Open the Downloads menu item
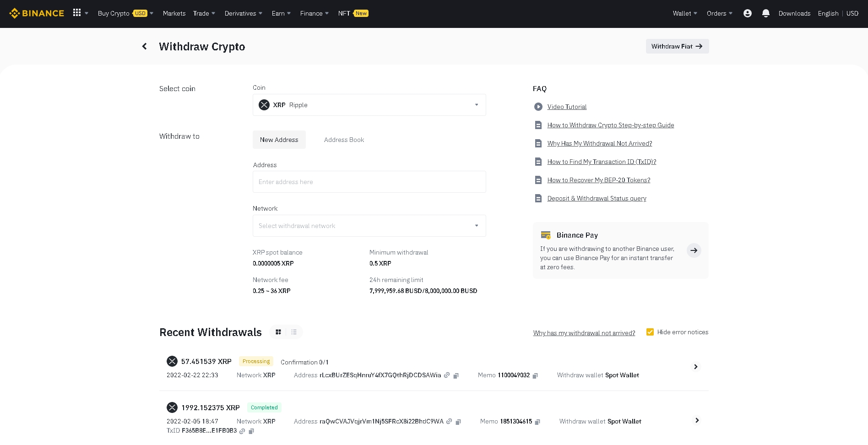Image resolution: width=868 pixels, height=445 pixels. click(794, 13)
